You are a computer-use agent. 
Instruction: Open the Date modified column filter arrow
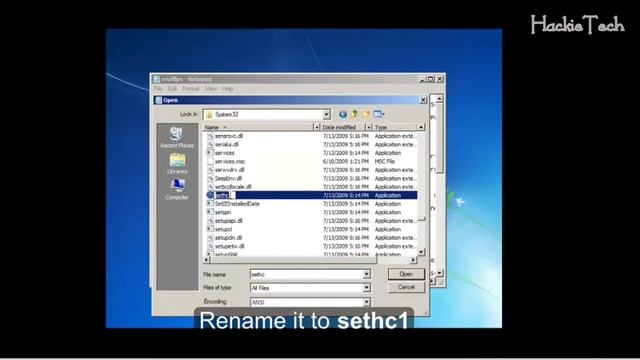click(x=369, y=127)
